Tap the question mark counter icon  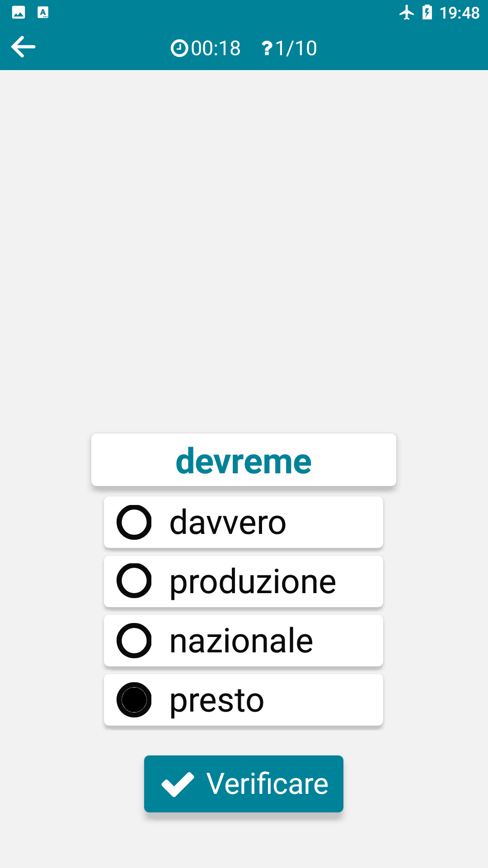click(267, 48)
